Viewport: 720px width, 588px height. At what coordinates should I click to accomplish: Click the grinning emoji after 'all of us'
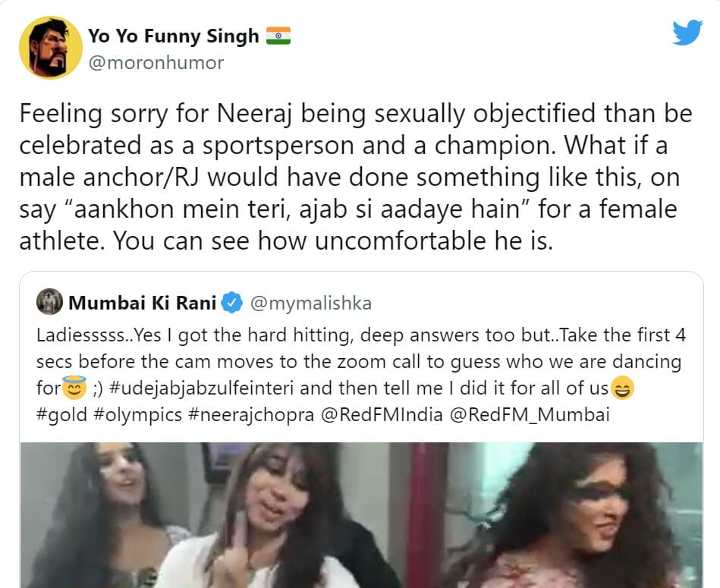point(622,389)
